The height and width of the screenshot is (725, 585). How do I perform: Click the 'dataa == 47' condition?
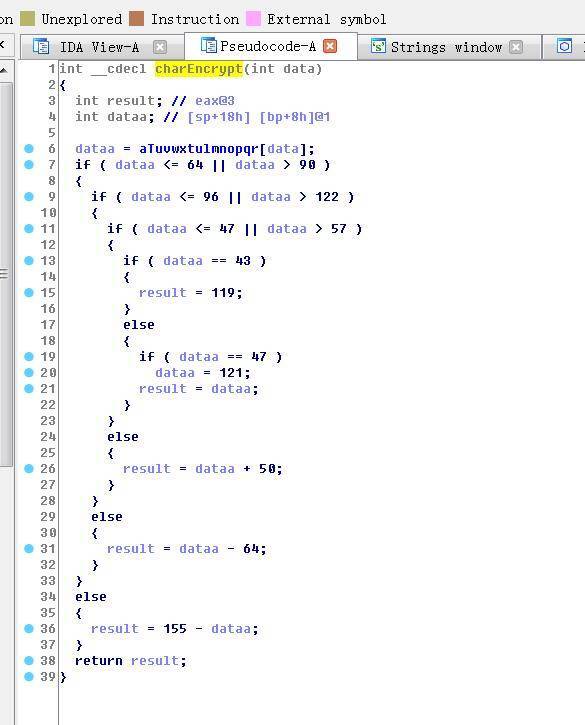pos(223,357)
